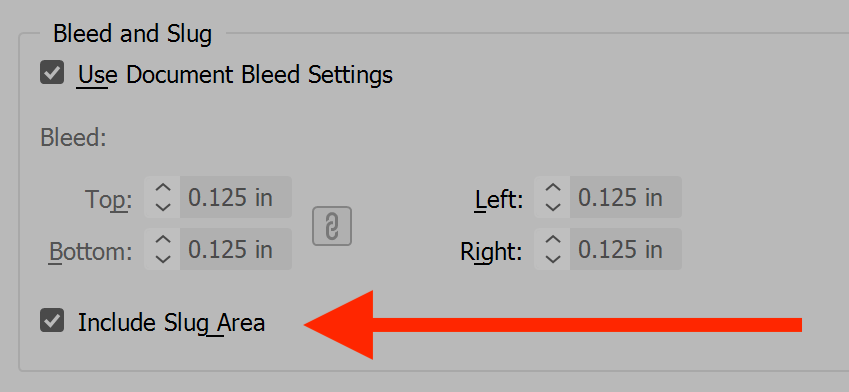This screenshot has height=392, width=849.
Task: Click the Right bleed value field
Action: pos(626,249)
